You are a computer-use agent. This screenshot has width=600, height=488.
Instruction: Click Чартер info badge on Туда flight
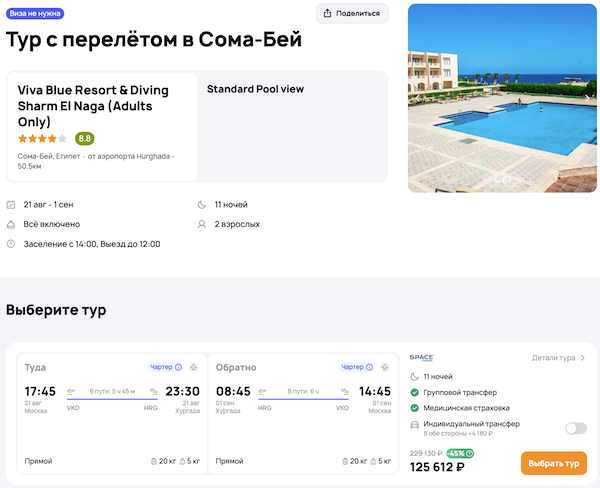tap(166, 367)
